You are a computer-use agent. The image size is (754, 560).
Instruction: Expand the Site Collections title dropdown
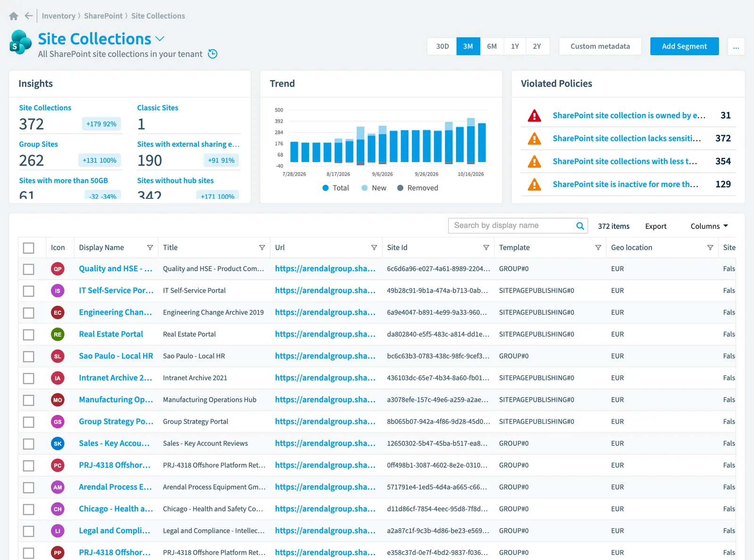pyautogui.click(x=160, y=39)
